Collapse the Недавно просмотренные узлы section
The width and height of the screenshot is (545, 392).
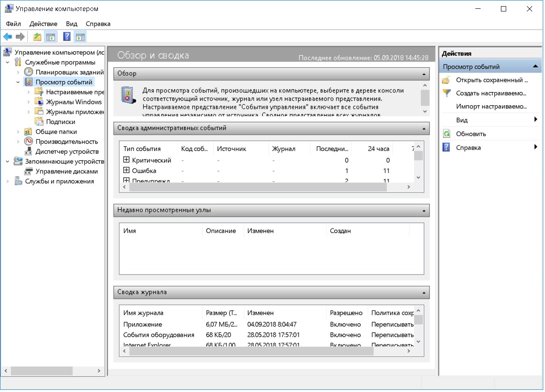[424, 211]
